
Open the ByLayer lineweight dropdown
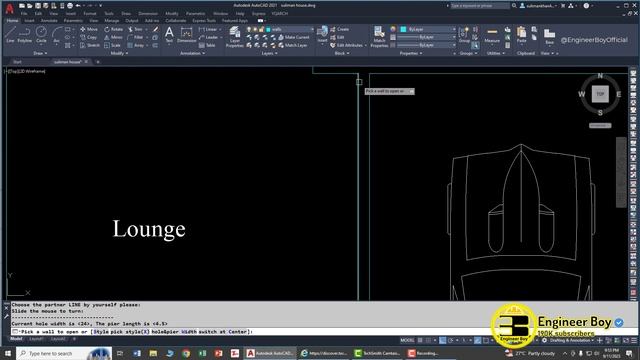(453, 37)
